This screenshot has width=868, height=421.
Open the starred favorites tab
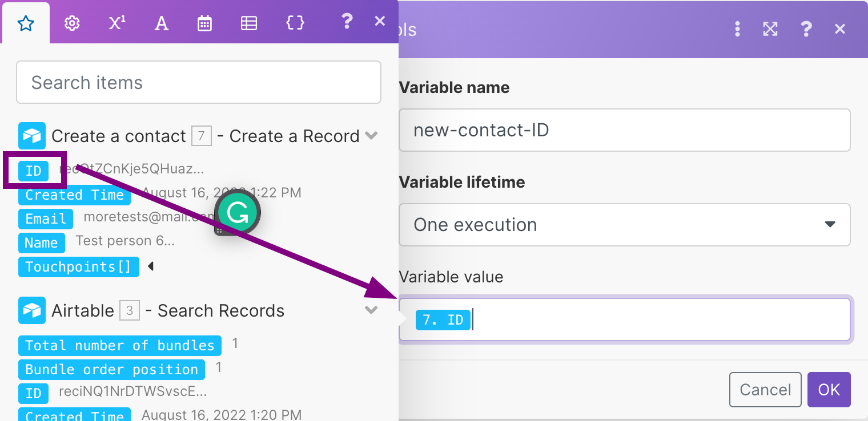point(26,23)
